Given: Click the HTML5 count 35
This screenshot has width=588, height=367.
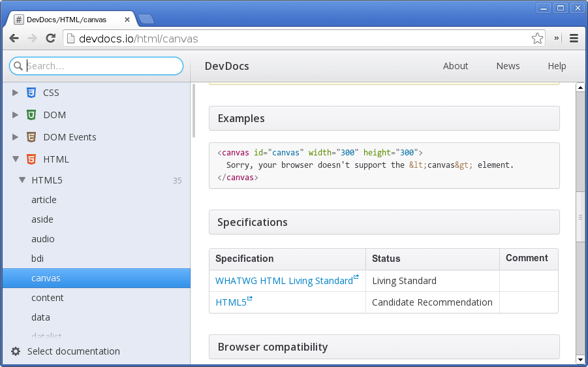Looking at the screenshot, I should pos(177,180).
